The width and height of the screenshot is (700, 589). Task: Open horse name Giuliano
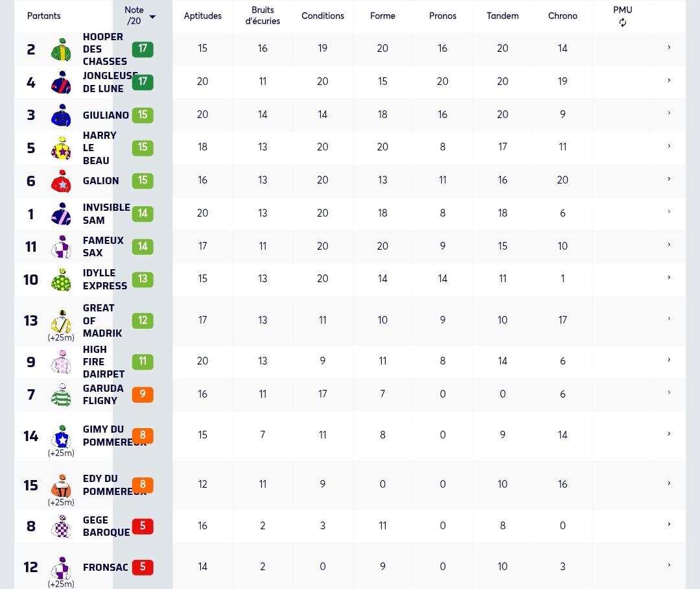[x=106, y=115]
